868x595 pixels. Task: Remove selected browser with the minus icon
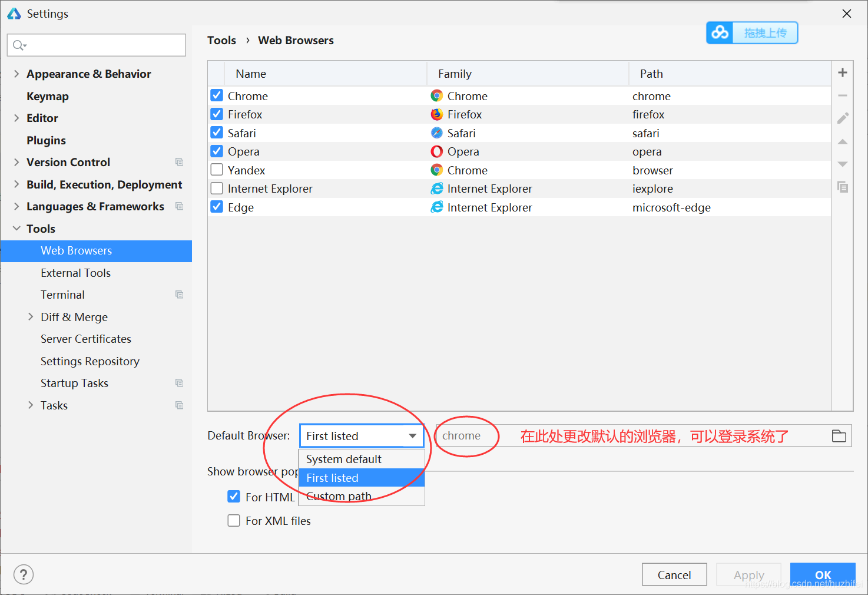843,95
